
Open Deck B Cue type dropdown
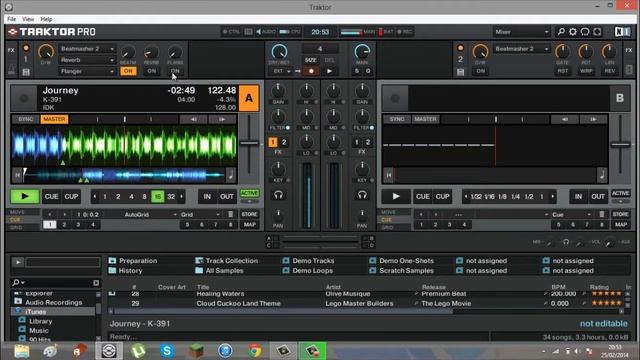pos(572,214)
